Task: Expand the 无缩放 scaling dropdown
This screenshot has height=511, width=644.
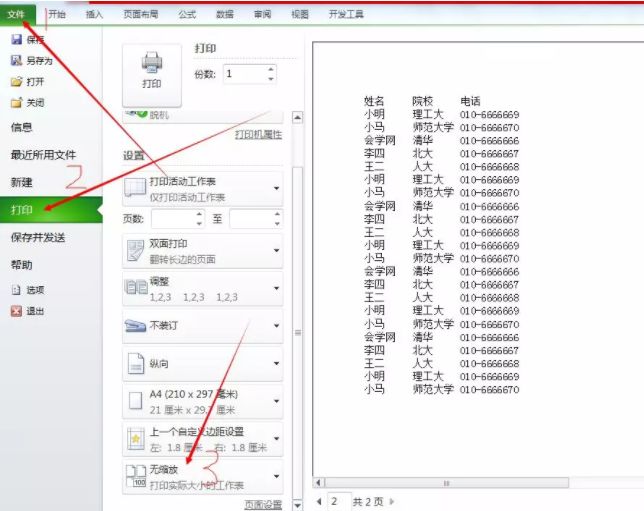Action: [x=276, y=476]
